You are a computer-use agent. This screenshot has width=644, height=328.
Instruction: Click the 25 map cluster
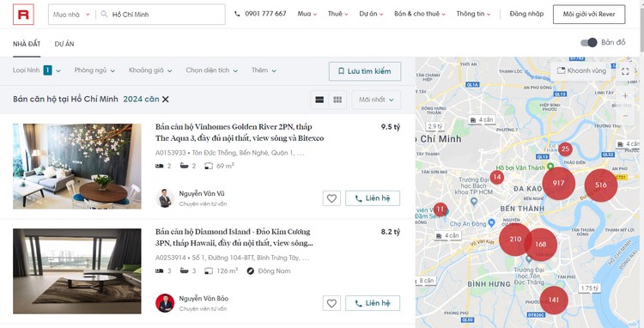[566, 149]
